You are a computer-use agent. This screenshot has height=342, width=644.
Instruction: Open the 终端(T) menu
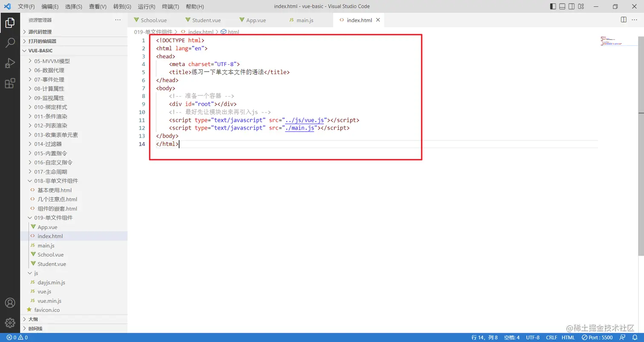tap(171, 7)
